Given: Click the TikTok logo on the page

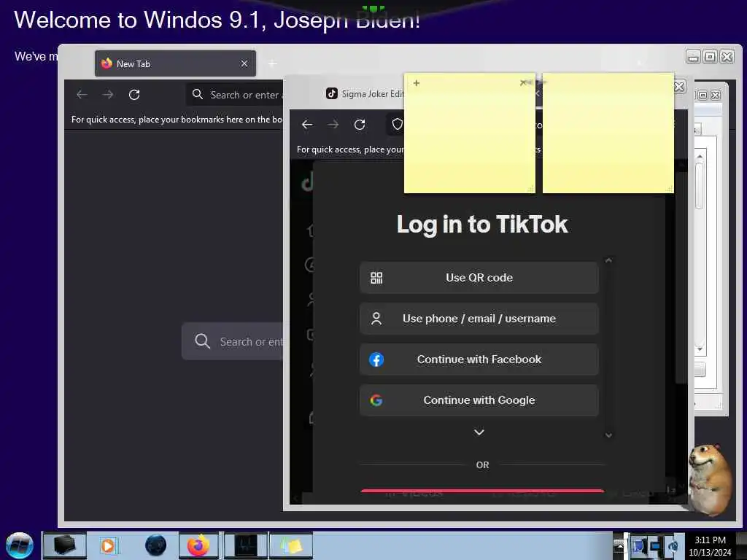Looking at the screenshot, I should tap(307, 182).
